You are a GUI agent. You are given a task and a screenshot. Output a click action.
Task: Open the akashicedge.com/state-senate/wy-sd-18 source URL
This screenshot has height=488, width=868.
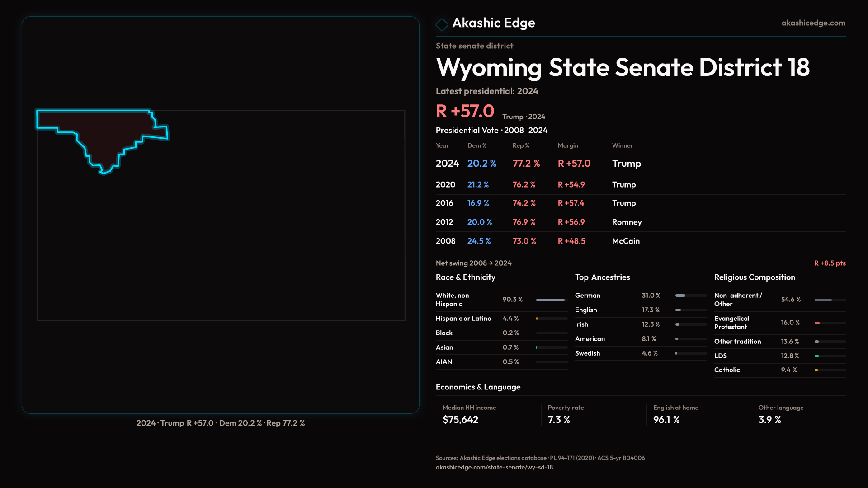[494, 467]
